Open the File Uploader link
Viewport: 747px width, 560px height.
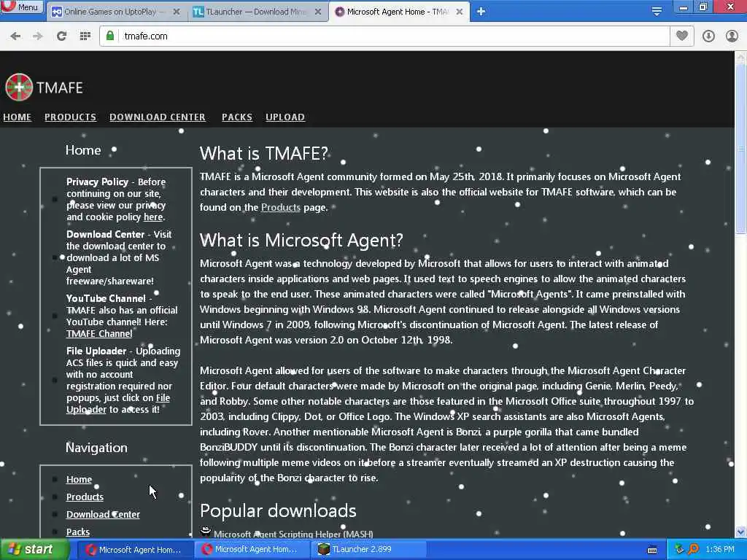[x=117, y=404]
